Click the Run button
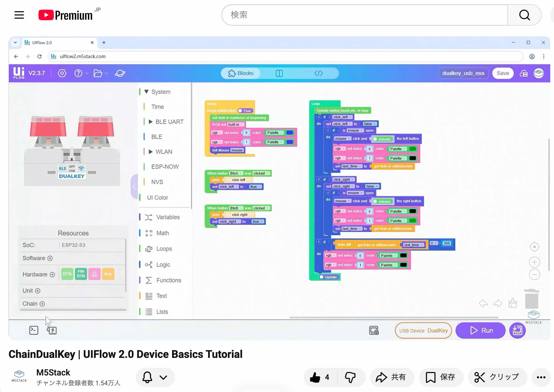 coord(481,330)
